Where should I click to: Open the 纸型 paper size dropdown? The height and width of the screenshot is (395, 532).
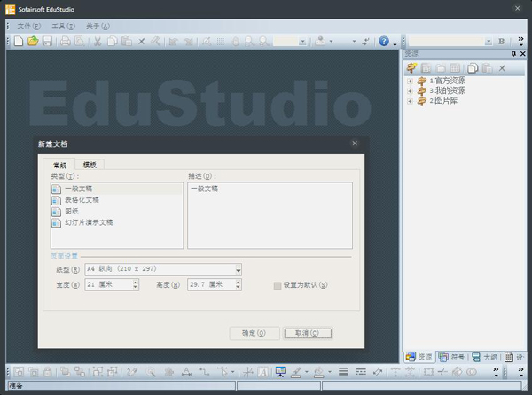239,270
